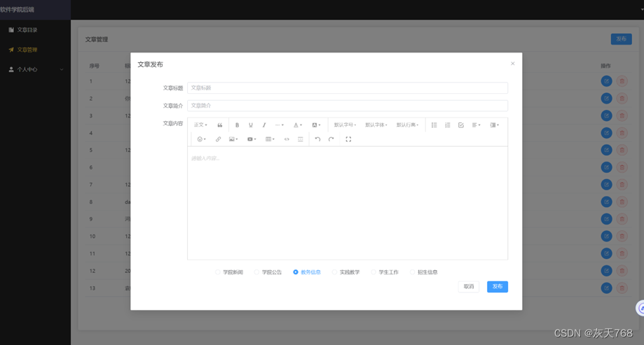Open the 默认字号 font size dropdown

click(345, 125)
